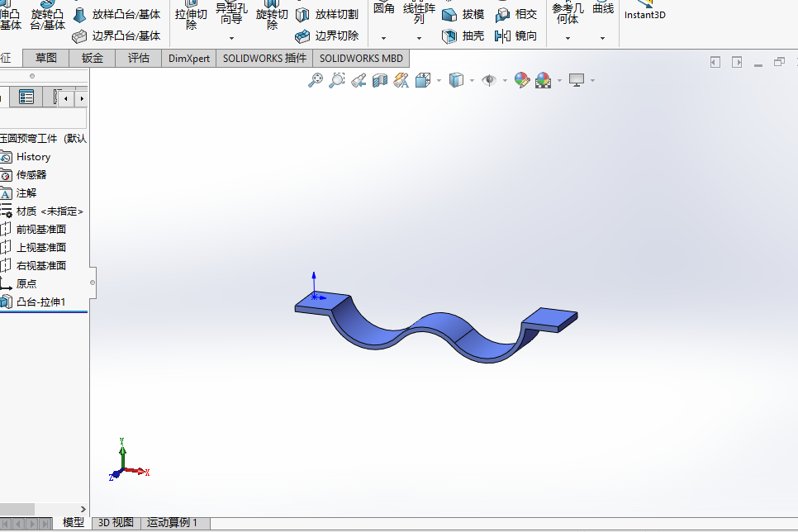Click the feature panel collapse handle

coord(93,283)
